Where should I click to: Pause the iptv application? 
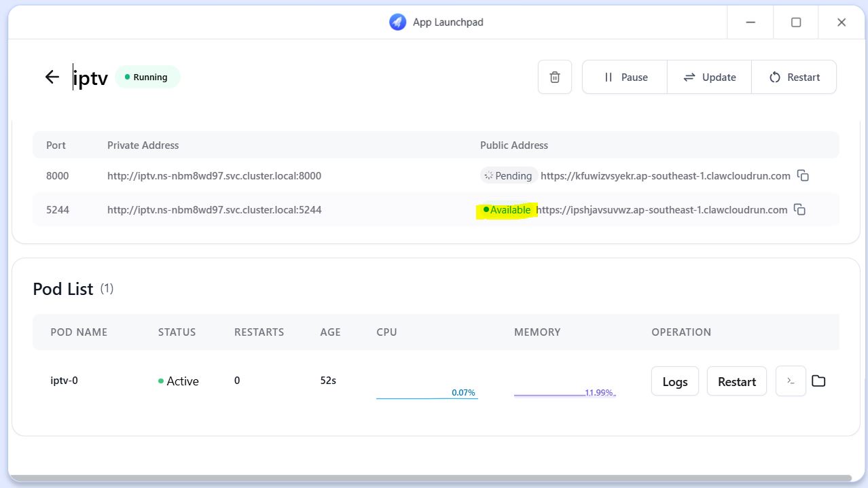tap(625, 77)
